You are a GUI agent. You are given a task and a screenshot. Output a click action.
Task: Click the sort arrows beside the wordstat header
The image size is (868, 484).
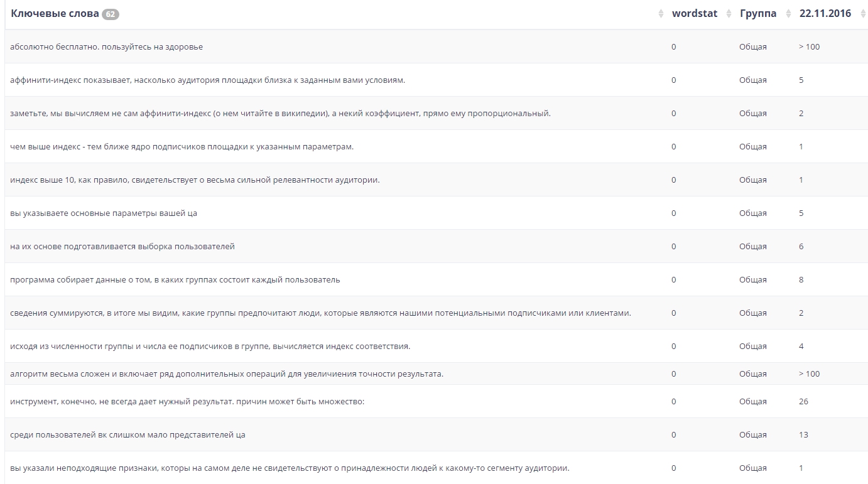729,14
